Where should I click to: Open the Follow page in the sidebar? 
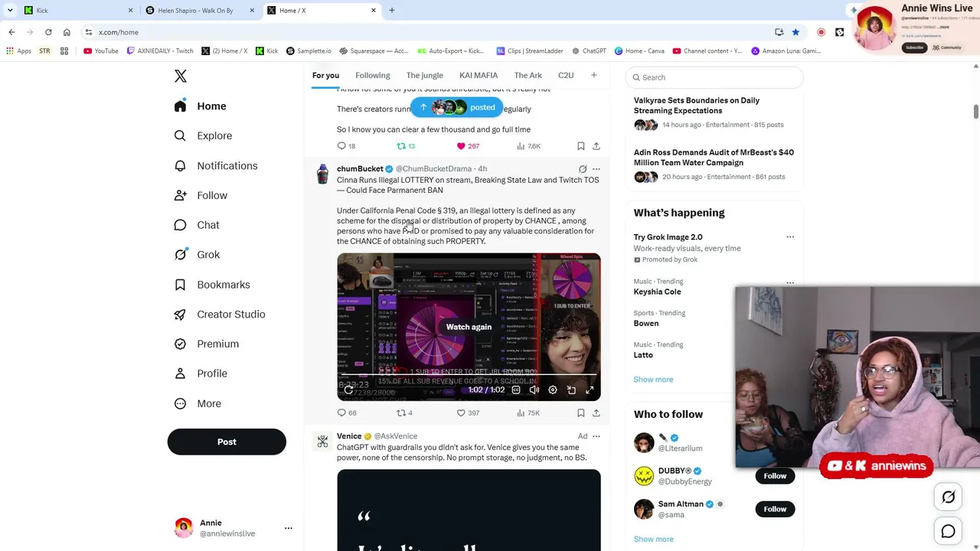tap(201, 195)
